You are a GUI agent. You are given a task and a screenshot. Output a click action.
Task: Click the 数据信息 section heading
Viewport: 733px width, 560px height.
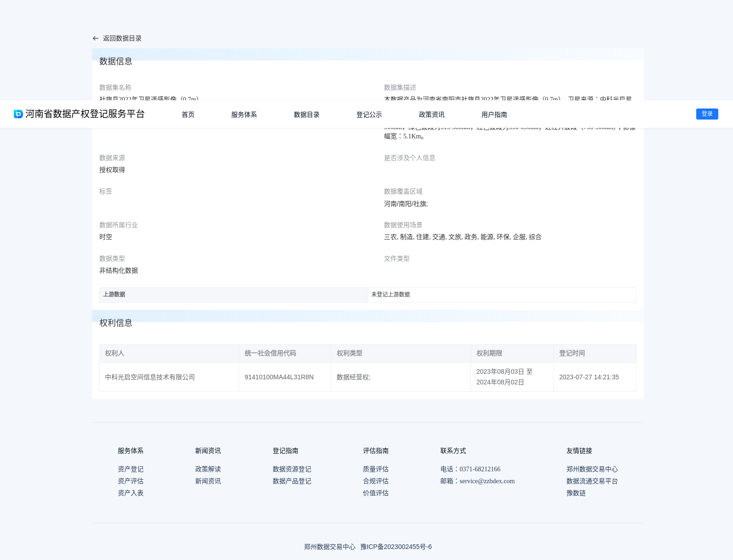pos(116,61)
